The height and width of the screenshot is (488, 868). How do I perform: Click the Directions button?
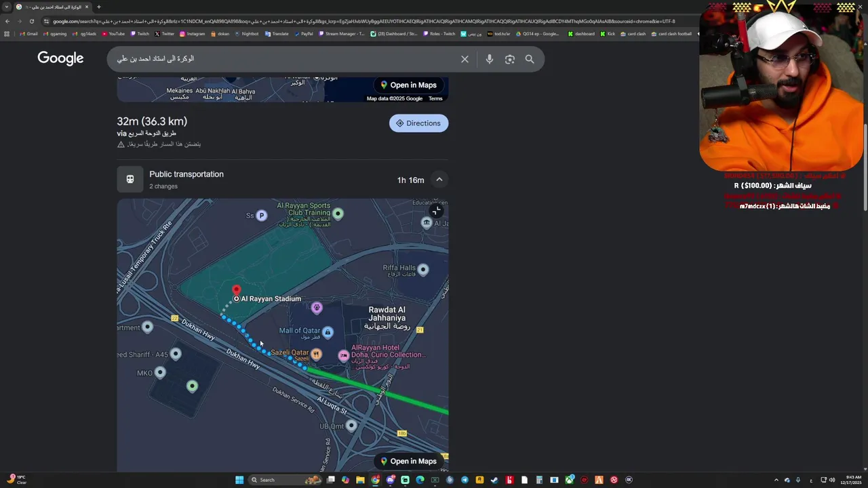click(418, 123)
